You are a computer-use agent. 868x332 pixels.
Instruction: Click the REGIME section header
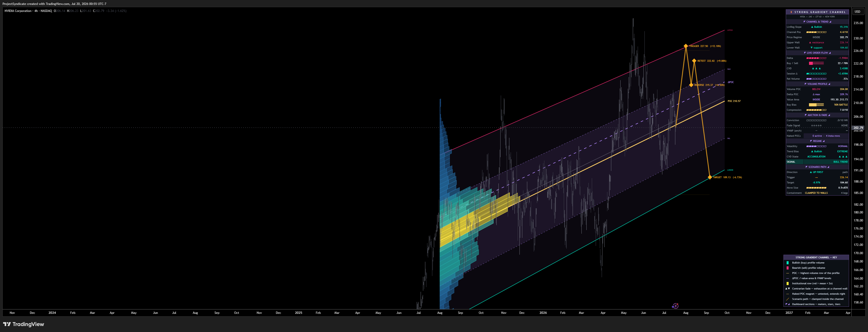click(817, 141)
